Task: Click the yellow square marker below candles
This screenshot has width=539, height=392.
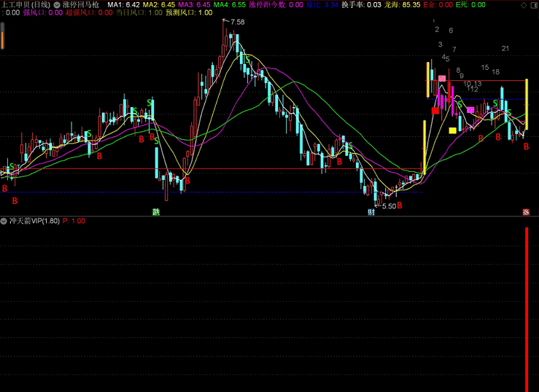Action: click(453, 130)
